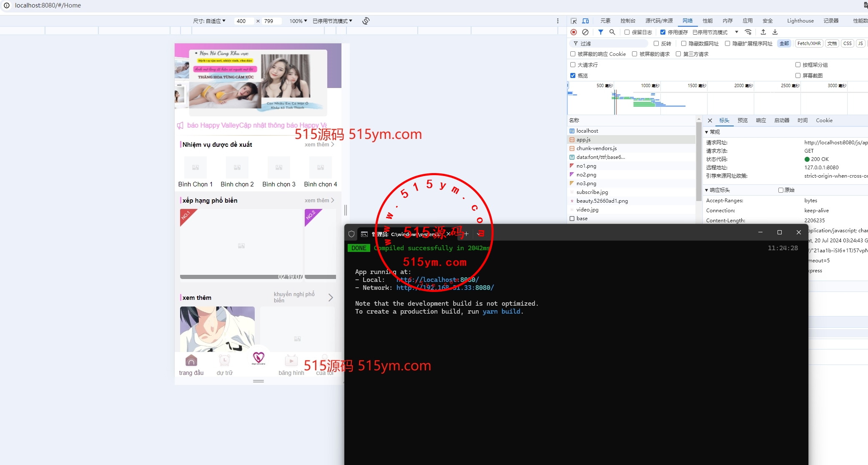Click the rotate device icon
Screen dimensions: 868x465
366,21
